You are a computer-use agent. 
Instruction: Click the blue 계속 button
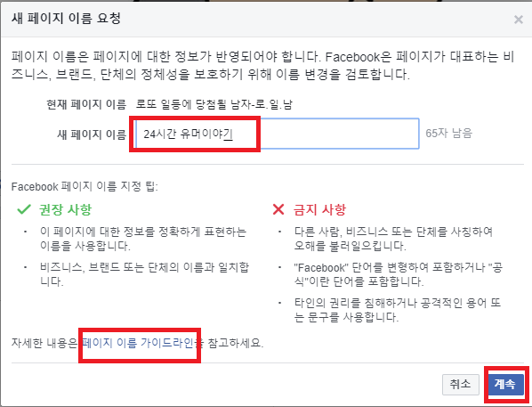[x=504, y=384]
